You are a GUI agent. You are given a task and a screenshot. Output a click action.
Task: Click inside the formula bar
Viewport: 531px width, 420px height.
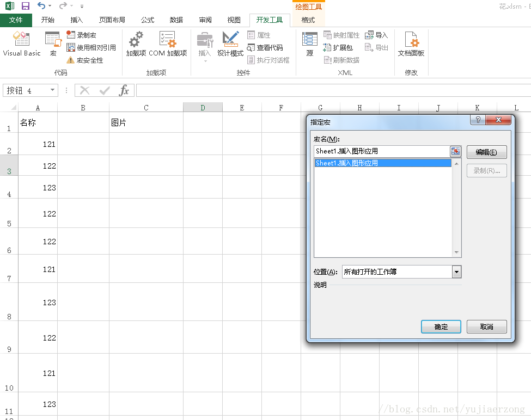(333, 90)
